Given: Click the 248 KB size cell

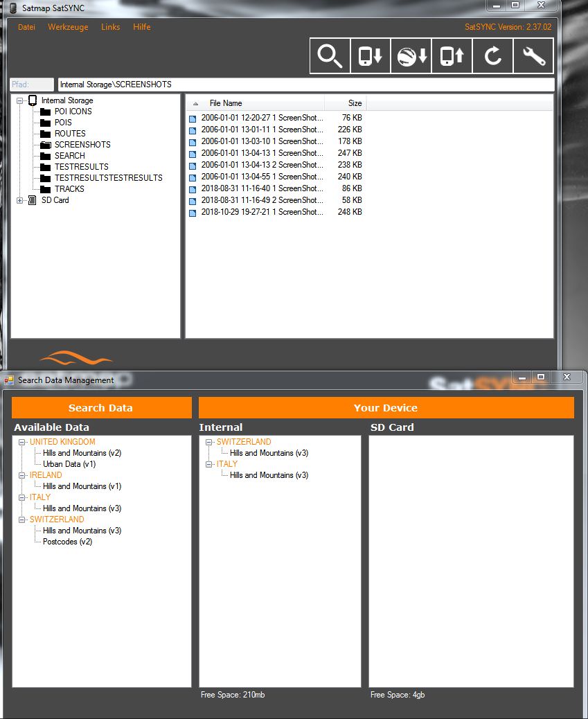Looking at the screenshot, I should coord(350,213).
